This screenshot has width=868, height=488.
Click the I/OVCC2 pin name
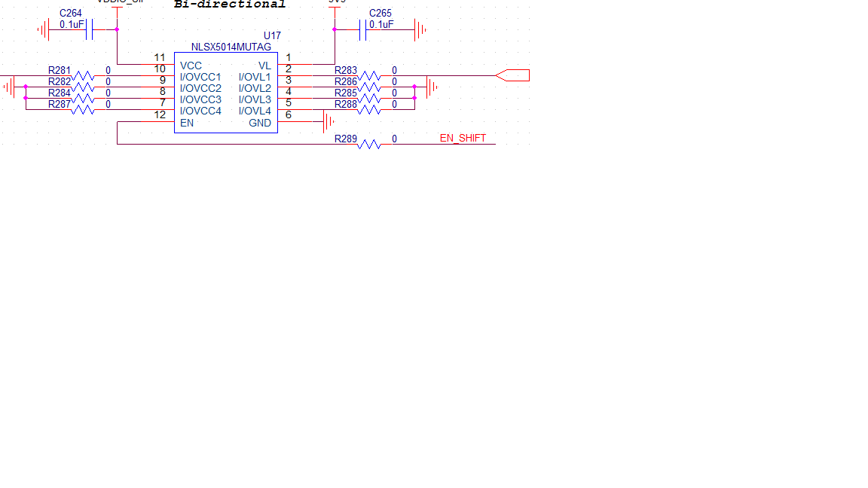(x=200, y=89)
